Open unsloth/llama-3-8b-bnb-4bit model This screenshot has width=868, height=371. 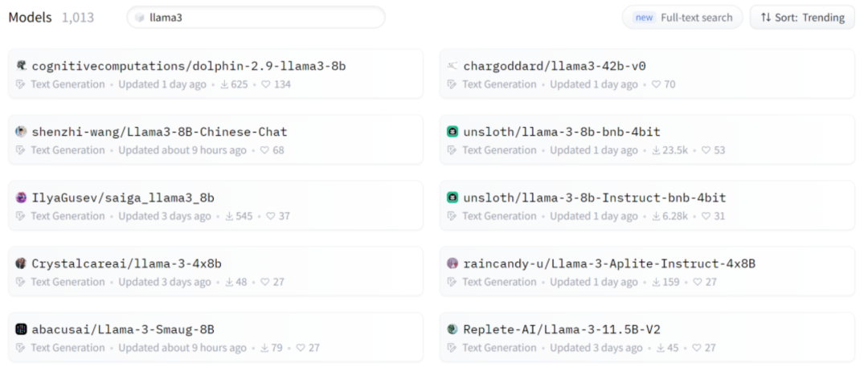[646, 140]
